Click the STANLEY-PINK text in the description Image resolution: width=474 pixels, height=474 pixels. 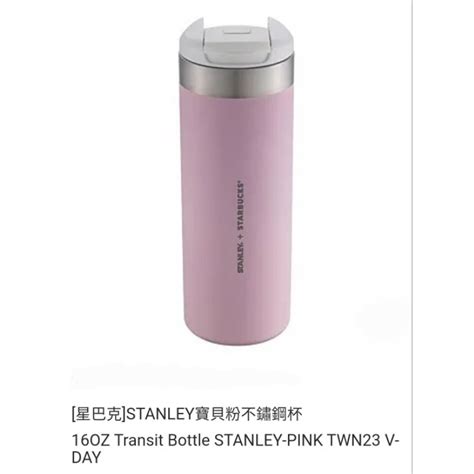click(269, 441)
